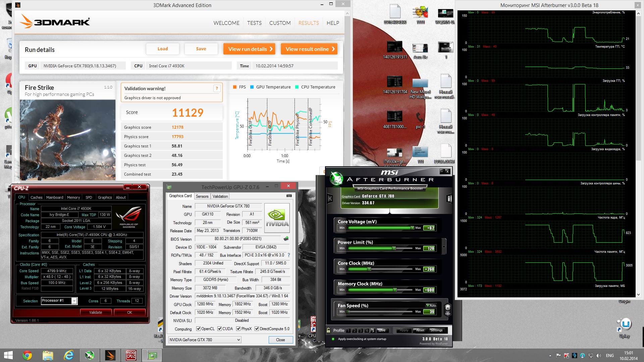Click the Afterburner Reset button
This screenshot has height=362, width=644.
[x=420, y=330]
